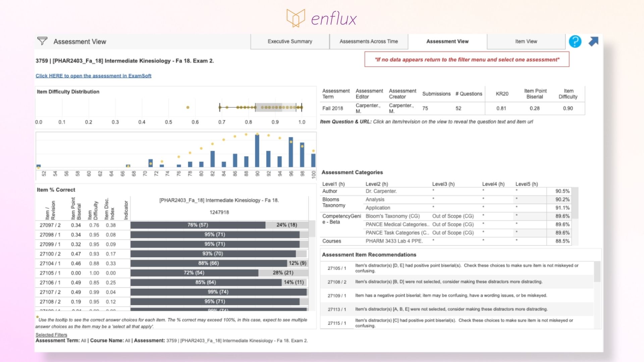Switch to the Executive Summary tab

[289, 41]
